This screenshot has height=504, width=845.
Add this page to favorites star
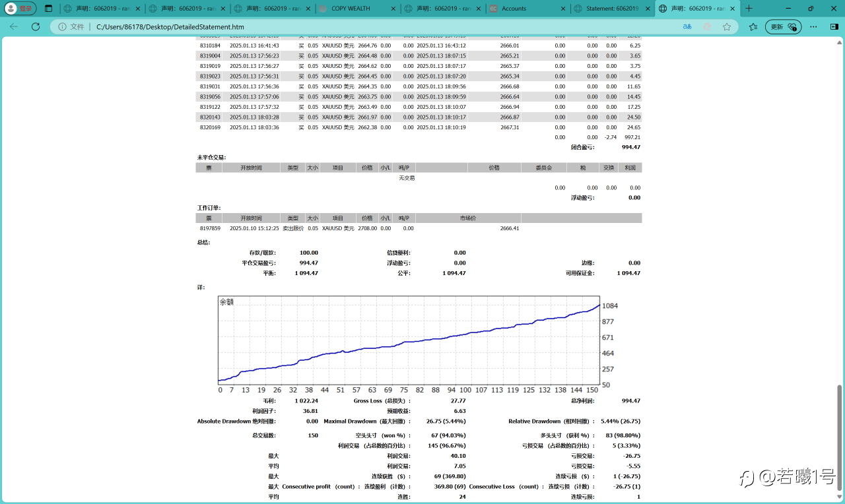(x=727, y=27)
